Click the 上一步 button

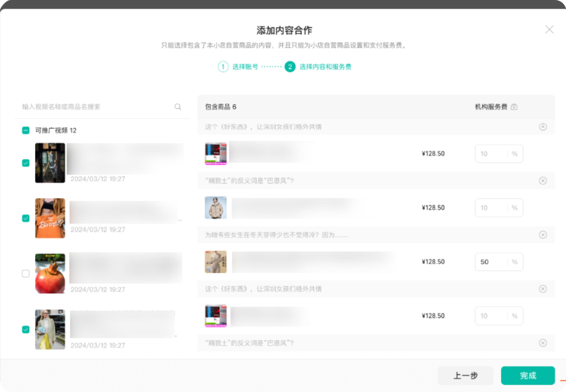(x=465, y=375)
